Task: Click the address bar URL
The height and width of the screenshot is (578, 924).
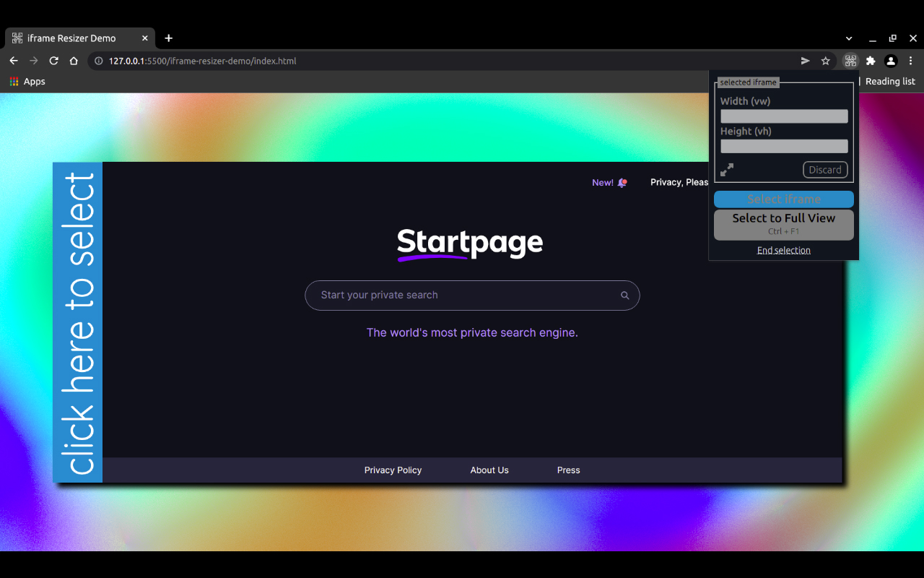Action: 202,61
